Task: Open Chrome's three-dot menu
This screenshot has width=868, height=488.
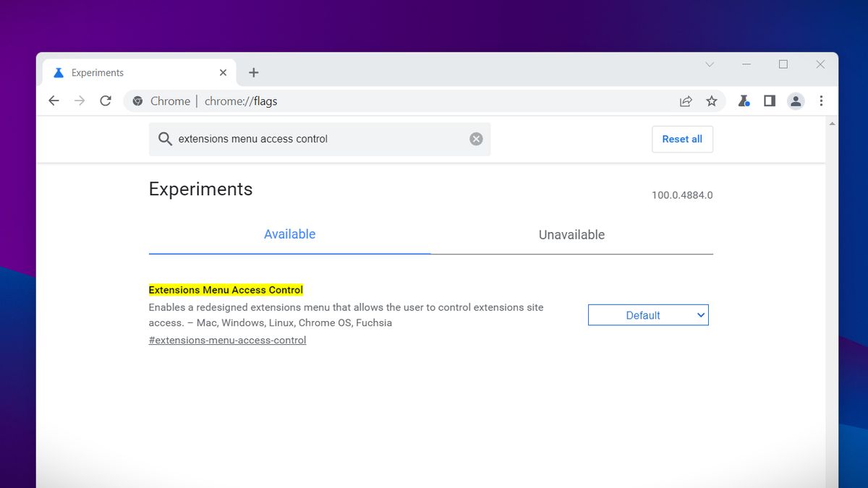Action: tap(821, 101)
